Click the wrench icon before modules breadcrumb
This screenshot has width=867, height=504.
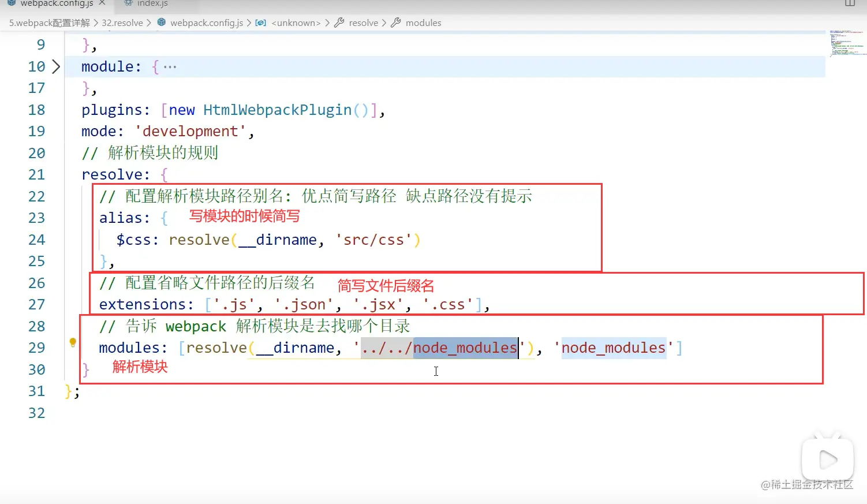[x=396, y=23]
